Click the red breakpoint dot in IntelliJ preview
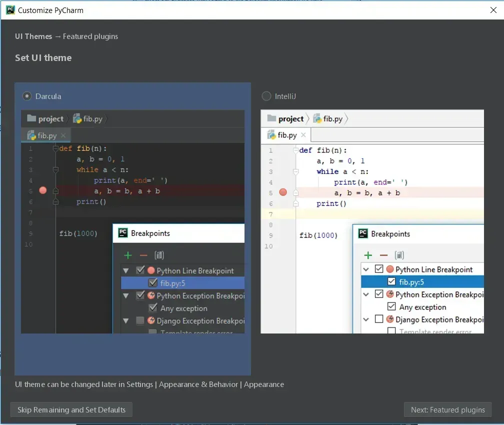Image resolution: width=504 pixels, height=425 pixels. pos(283,192)
